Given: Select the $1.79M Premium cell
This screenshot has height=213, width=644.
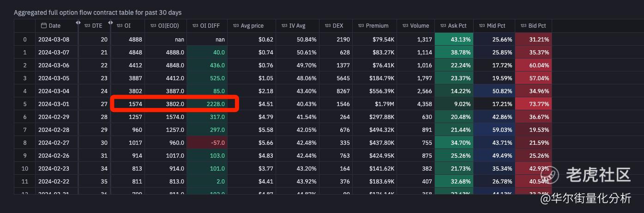Looking at the screenshot, I should [374, 104].
